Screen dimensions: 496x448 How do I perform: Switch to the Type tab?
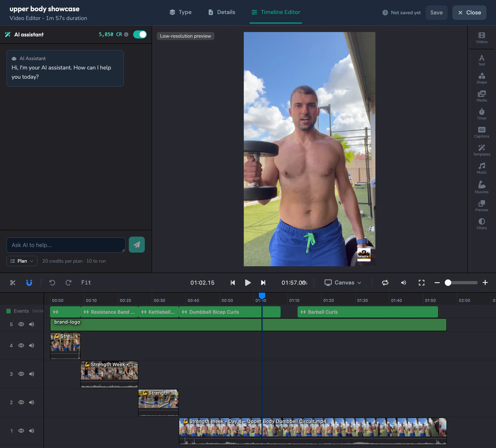[x=180, y=12]
